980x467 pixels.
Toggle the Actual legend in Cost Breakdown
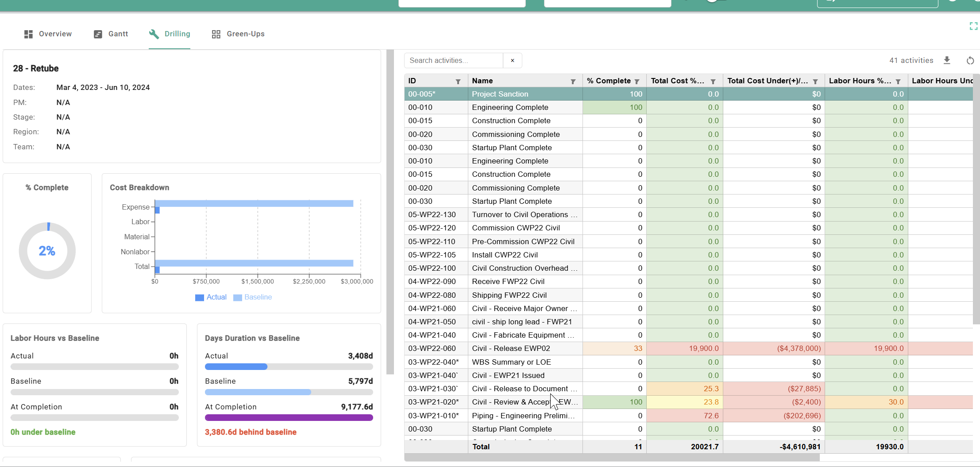pyautogui.click(x=211, y=297)
